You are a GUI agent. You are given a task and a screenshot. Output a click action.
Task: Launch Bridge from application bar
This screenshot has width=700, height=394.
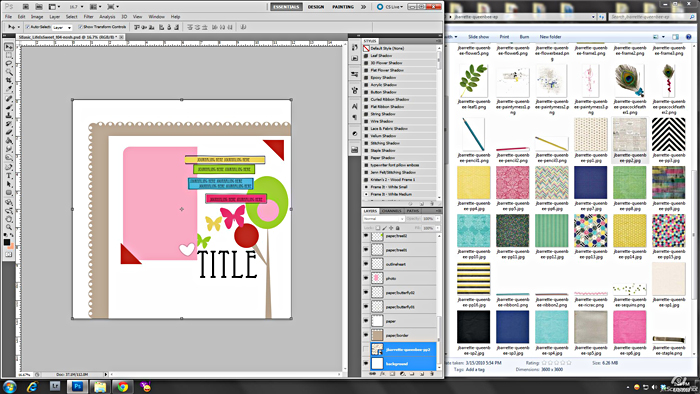click(x=26, y=7)
